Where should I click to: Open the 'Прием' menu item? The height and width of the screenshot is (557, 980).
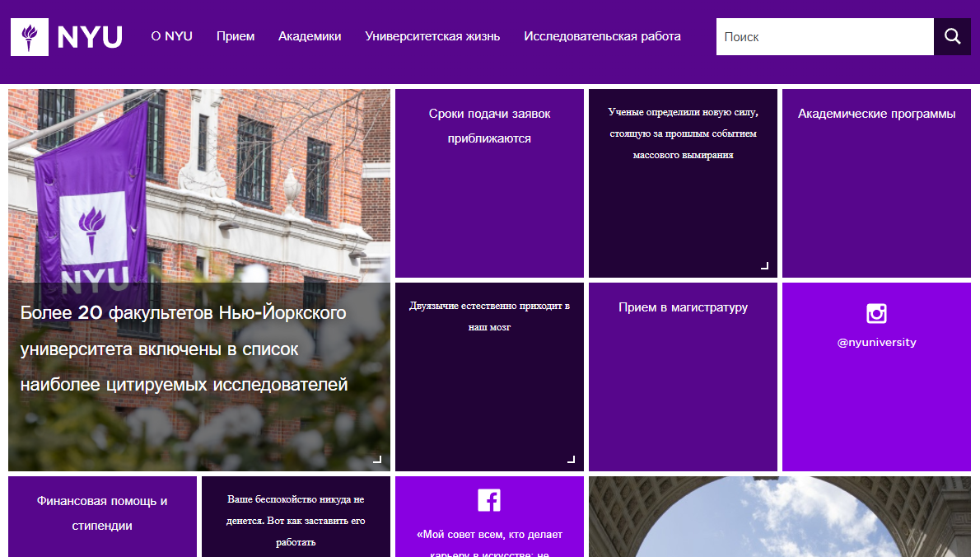pos(236,36)
